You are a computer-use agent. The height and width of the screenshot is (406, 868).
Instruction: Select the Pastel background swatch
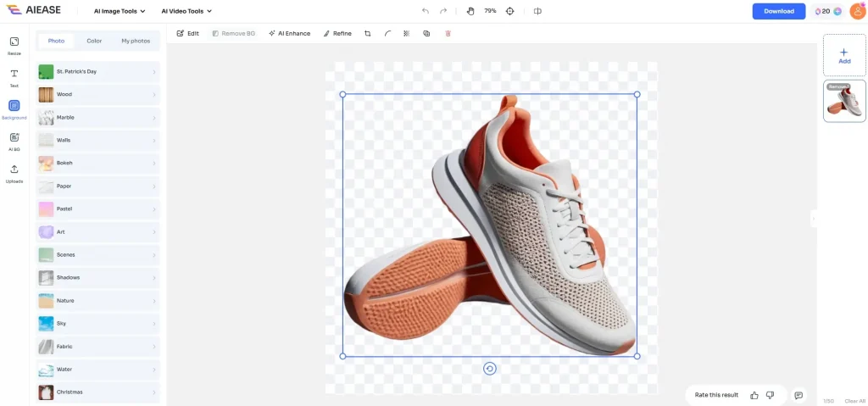click(46, 209)
